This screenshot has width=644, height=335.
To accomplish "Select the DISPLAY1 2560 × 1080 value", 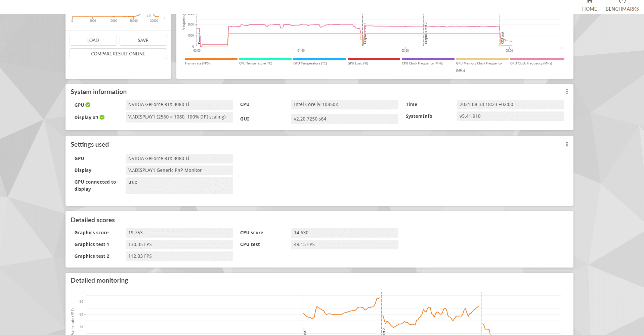I will 179,117.
